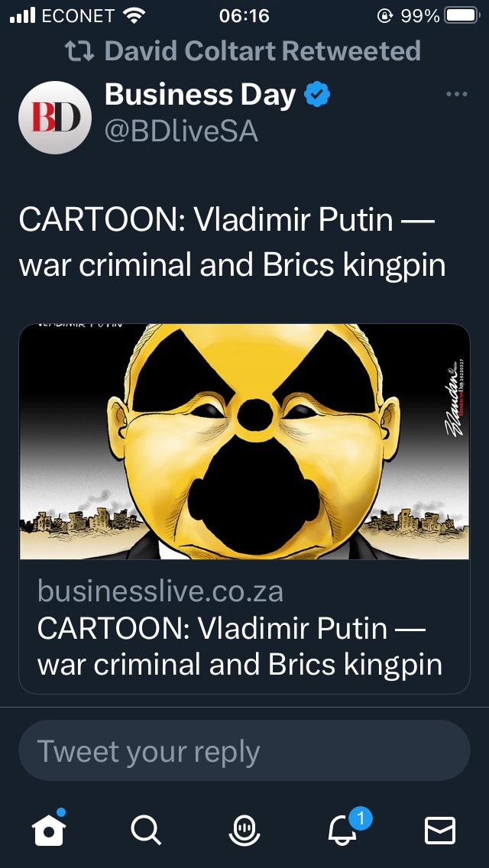Tap the tweet text about Brics kingpin
The width and height of the screenshot is (489, 868).
(x=232, y=242)
